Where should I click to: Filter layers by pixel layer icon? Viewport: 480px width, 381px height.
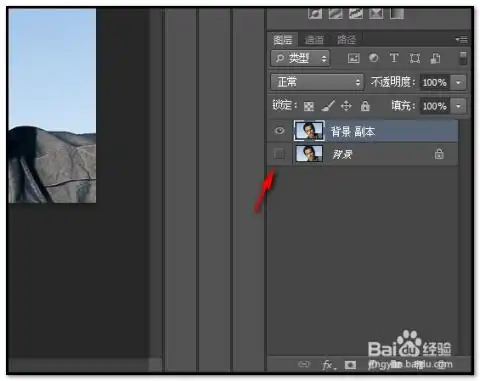point(354,58)
